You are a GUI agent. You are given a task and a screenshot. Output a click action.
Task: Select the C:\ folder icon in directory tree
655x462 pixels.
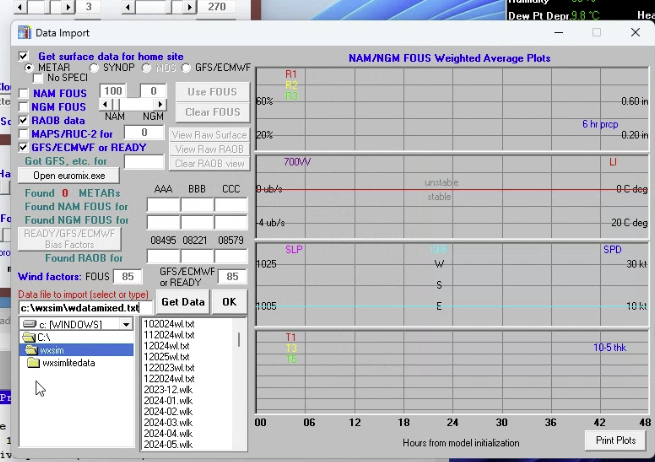click(x=29, y=337)
